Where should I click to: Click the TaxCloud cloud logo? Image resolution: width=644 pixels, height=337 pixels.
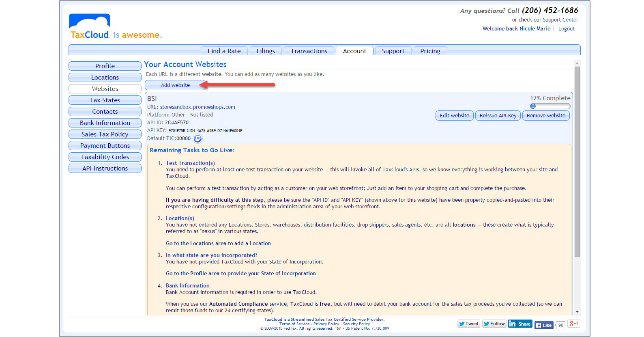(x=90, y=26)
